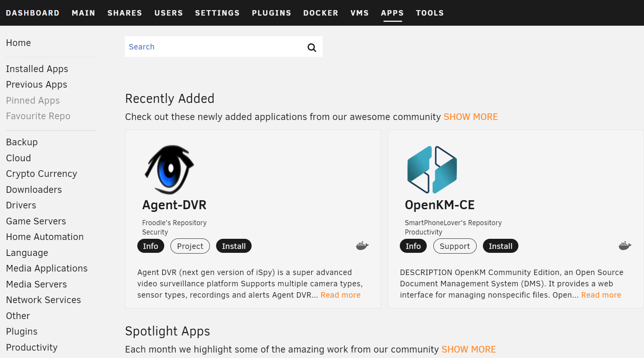Click the search magnifier icon
Image resolution: width=644 pixels, height=358 pixels.
click(x=312, y=48)
